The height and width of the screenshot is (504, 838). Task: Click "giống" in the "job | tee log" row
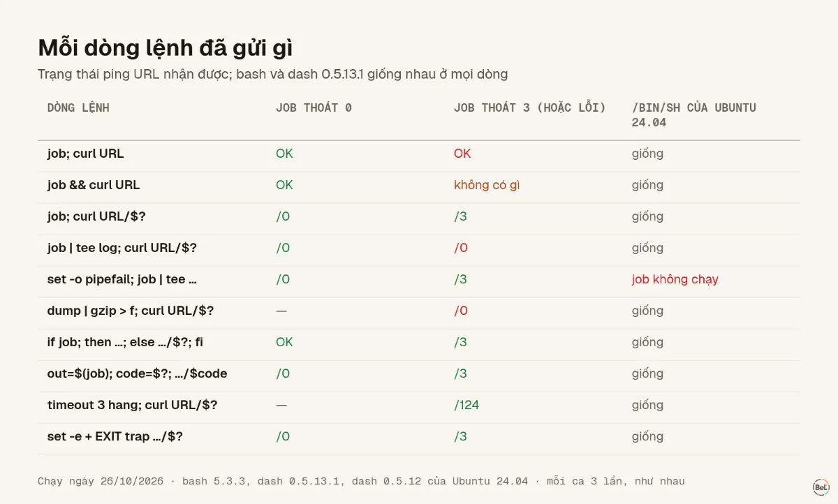pos(647,248)
